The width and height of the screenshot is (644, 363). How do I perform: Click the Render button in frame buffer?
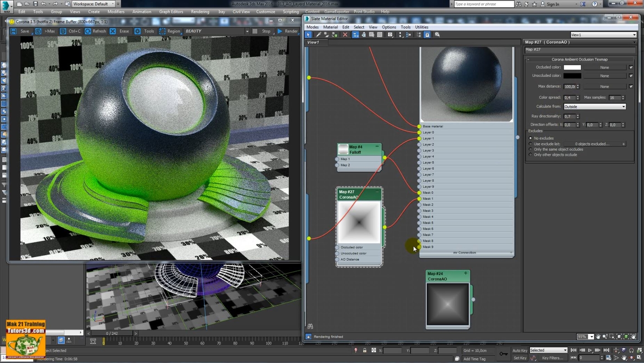pyautogui.click(x=287, y=31)
